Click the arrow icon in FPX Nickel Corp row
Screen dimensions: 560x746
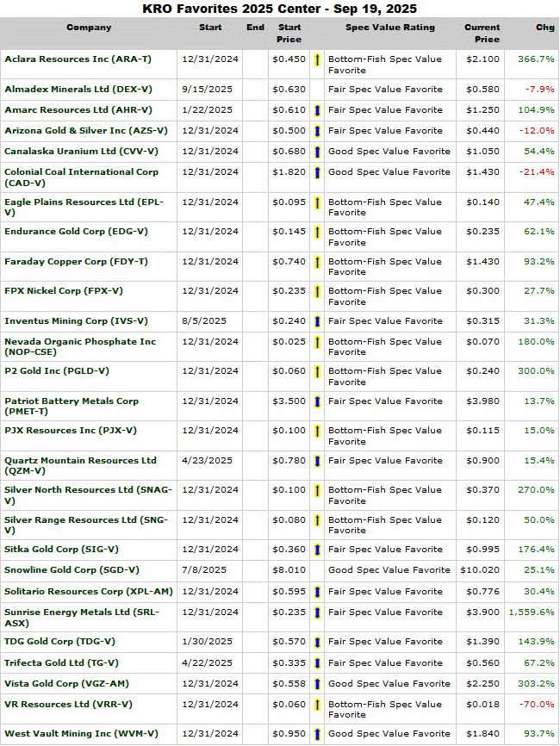tap(317, 292)
